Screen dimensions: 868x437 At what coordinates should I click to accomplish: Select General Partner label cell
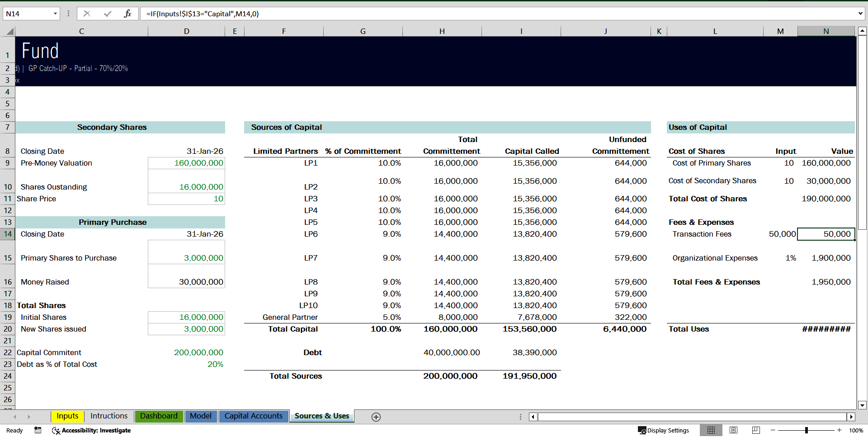pos(284,317)
